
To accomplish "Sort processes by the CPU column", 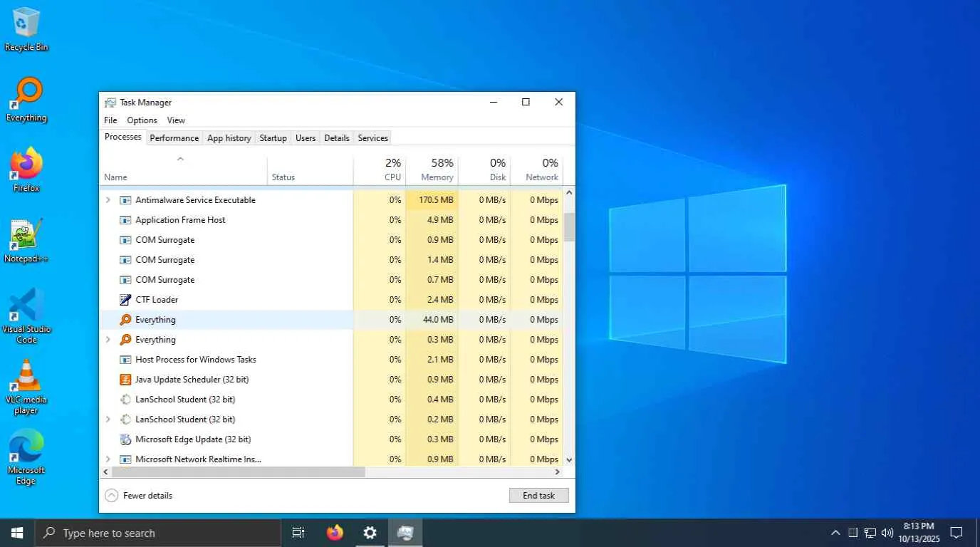I will (380, 170).
